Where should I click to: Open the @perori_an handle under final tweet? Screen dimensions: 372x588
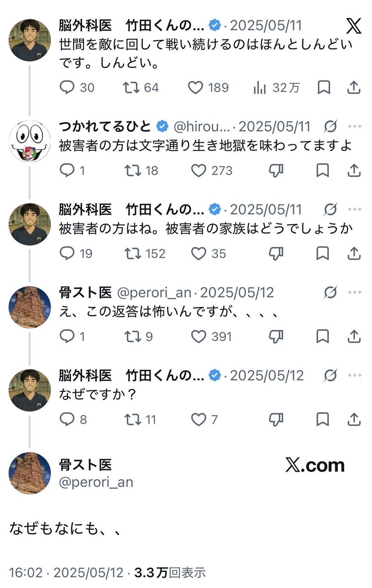[x=96, y=482]
